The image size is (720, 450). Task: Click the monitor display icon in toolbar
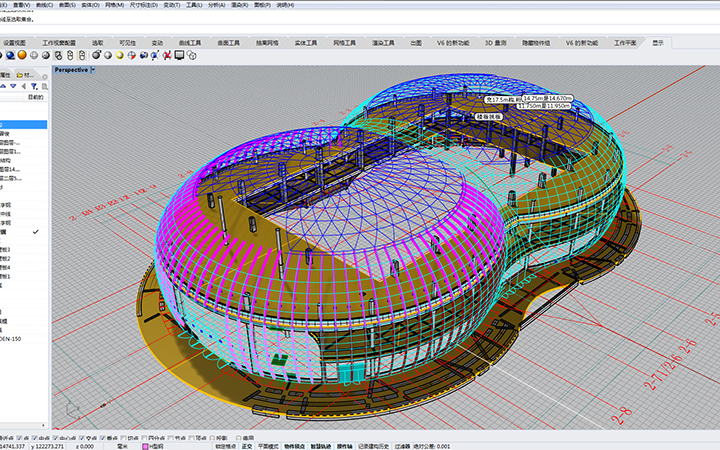tap(180, 56)
